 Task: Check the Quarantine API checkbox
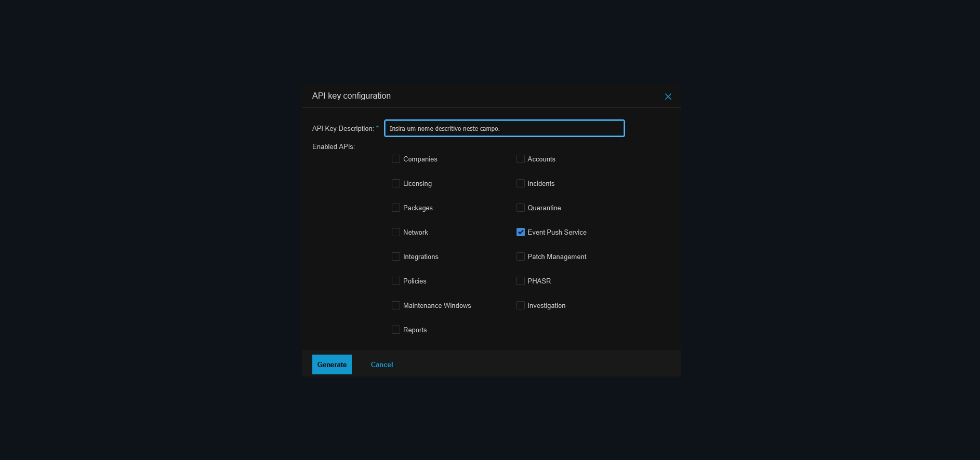pos(521,208)
